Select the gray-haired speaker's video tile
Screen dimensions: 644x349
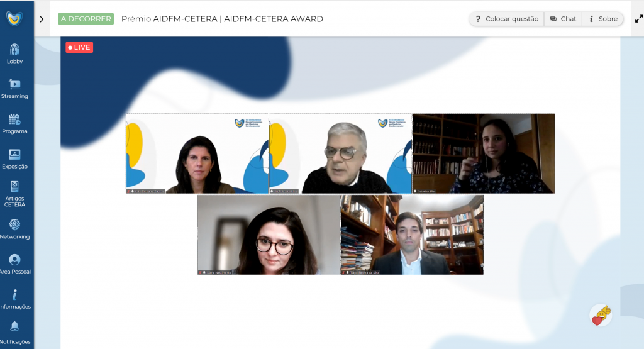click(x=340, y=153)
